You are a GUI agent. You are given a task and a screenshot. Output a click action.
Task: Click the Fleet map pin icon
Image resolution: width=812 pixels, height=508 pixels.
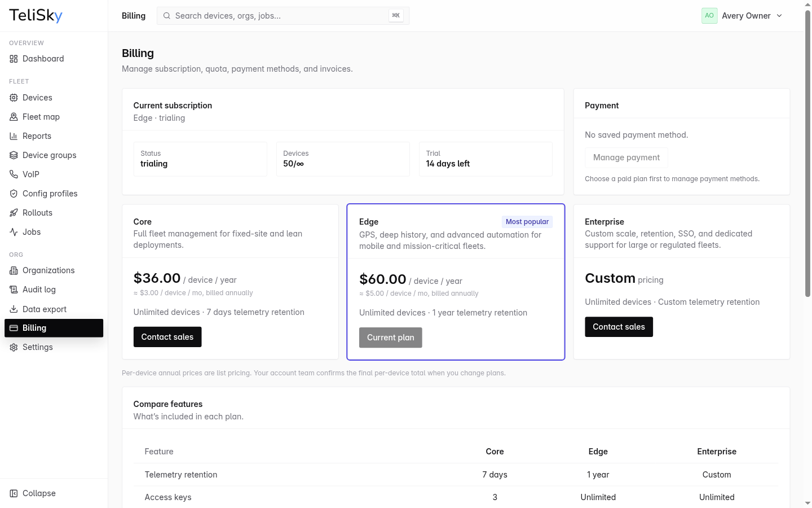(14, 117)
